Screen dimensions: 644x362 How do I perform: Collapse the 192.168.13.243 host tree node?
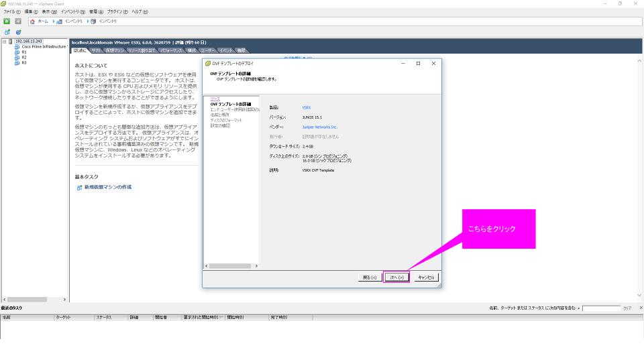[x=4, y=42]
